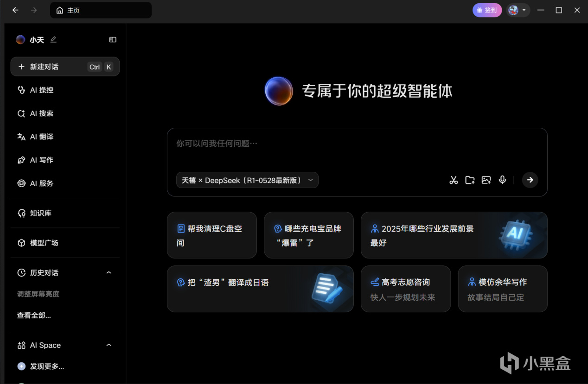Click the AI 搜索 magnifier icon
The image size is (588, 384).
pos(21,113)
